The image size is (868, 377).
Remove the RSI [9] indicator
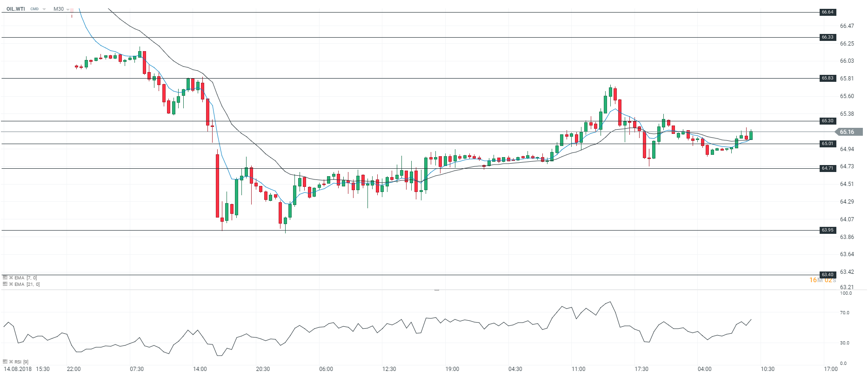pos(11,361)
